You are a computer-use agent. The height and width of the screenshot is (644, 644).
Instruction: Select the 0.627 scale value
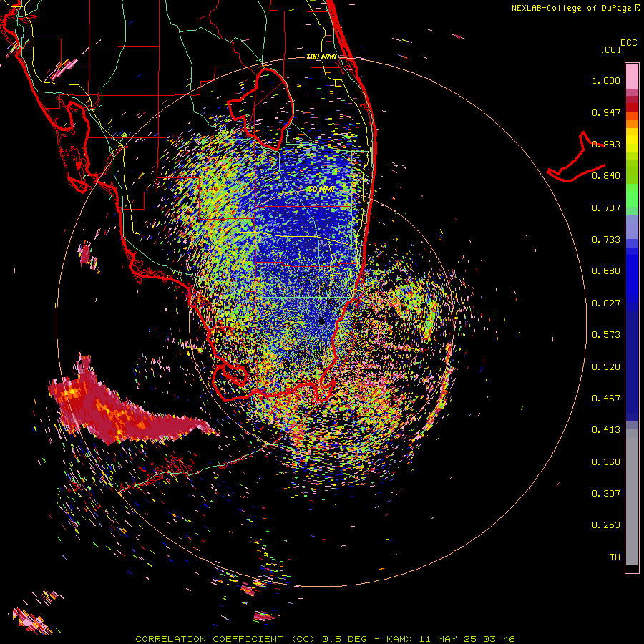(x=606, y=303)
